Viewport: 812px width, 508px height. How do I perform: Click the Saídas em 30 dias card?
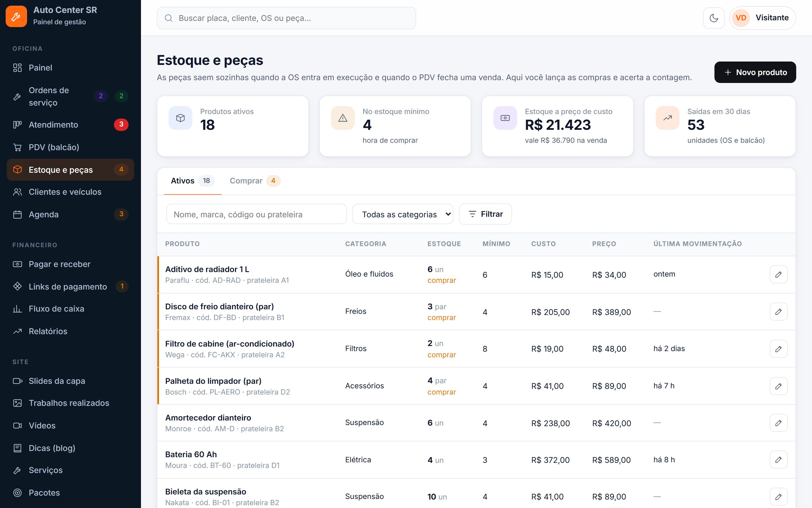tap(720, 126)
